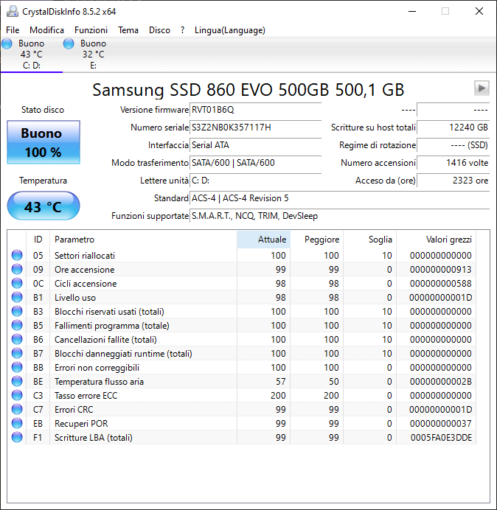
Task: Click the power-on count value 1416 volte
Action: click(453, 163)
